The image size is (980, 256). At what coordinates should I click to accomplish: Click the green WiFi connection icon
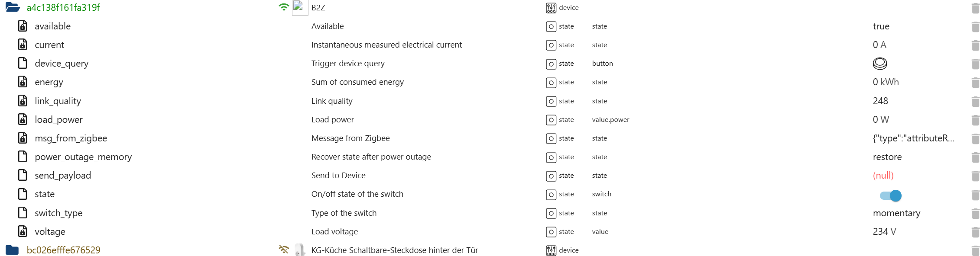click(x=284, y=7)
